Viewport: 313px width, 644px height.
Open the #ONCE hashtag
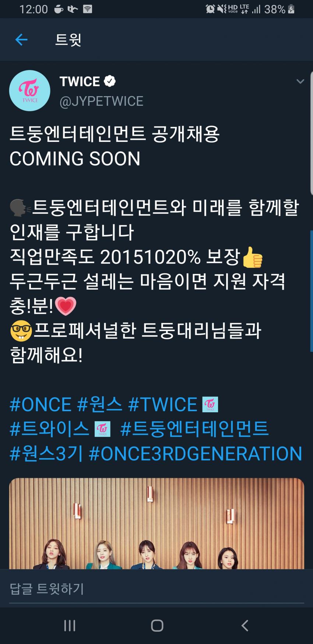pyautogui.click(x=41, y=405)
